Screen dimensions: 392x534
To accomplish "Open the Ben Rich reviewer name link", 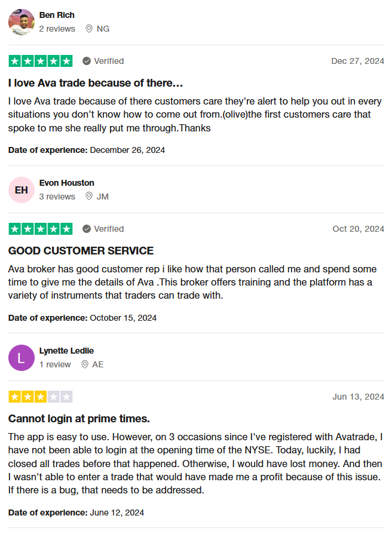I will 57,16.
